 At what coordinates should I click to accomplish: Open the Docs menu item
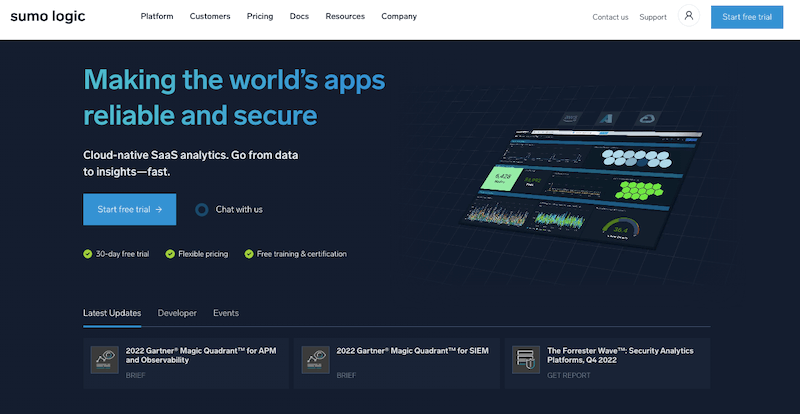[x=299, y=16]
